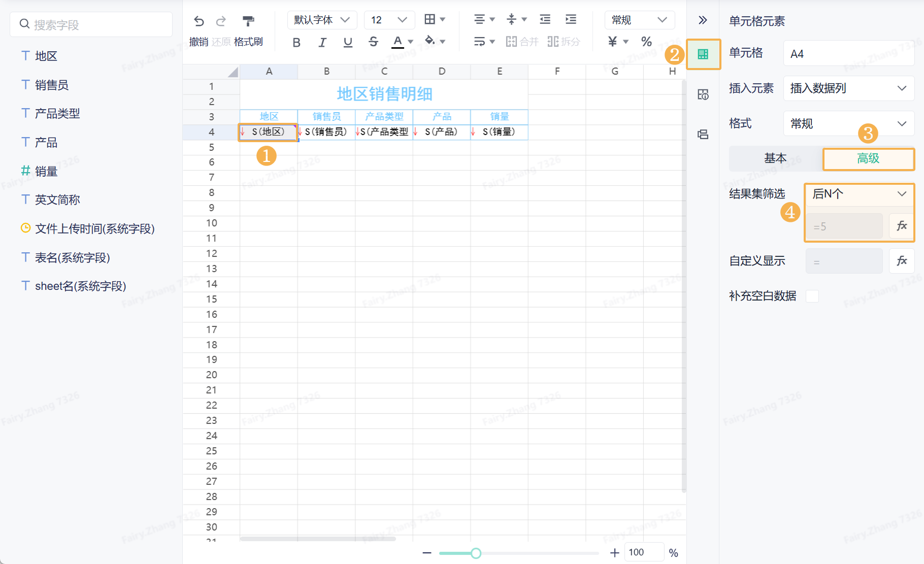This screenshot has height=564, width=924.
Task: Click the merge cells (合并) button
Action: point(522,42)
